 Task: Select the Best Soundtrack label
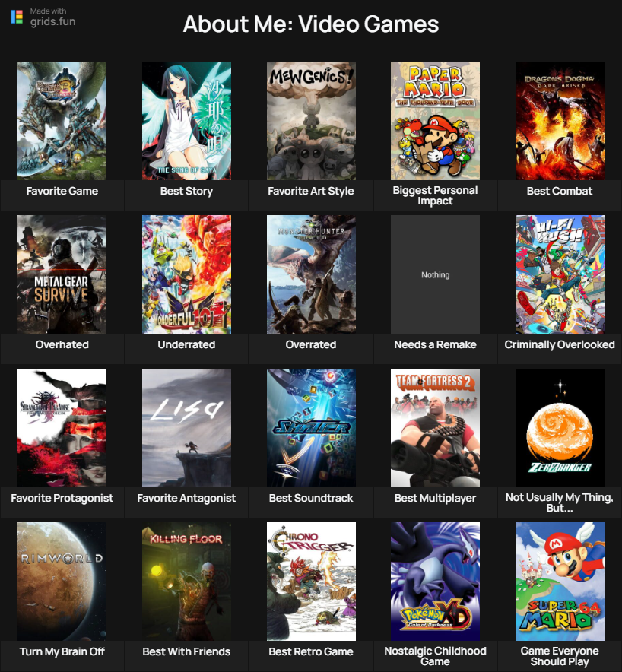click(311, 498)
